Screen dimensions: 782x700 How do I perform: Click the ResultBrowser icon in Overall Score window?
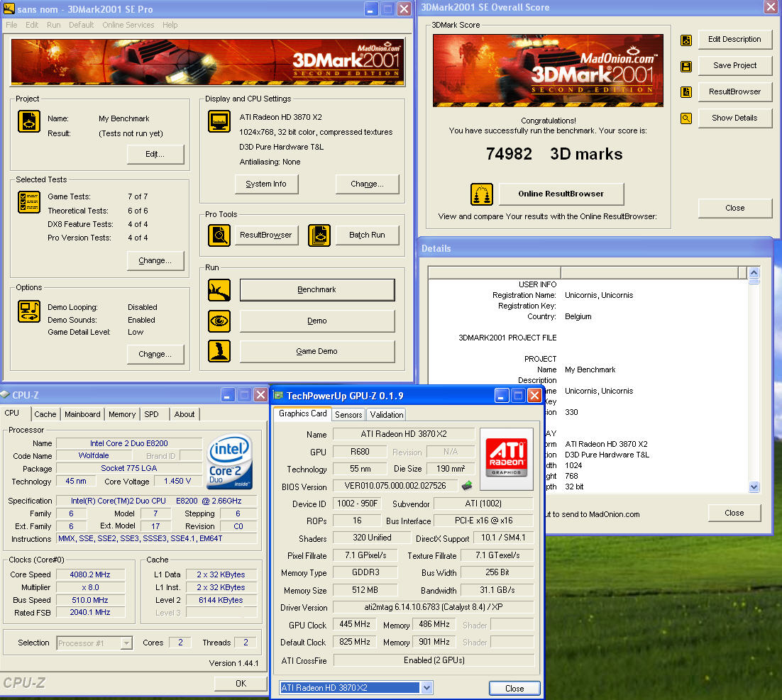(686, 92)
